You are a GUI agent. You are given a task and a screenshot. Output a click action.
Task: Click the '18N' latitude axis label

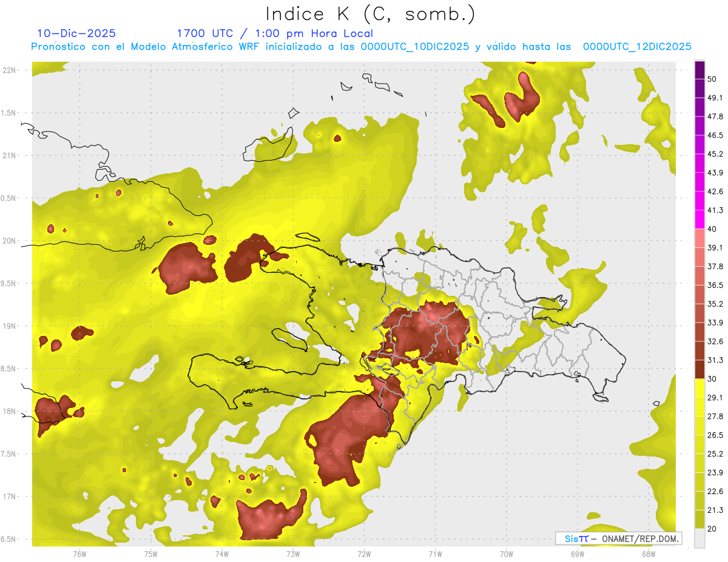click(9, 411)
